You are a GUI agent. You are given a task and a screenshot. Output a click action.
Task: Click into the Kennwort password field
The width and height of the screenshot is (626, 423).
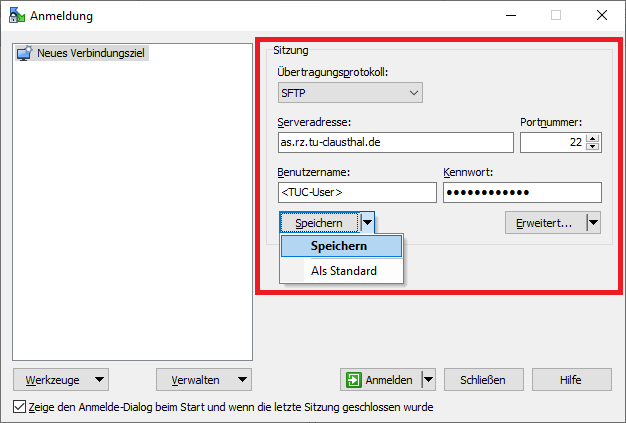pyautogui.click(x=521, y=192)
